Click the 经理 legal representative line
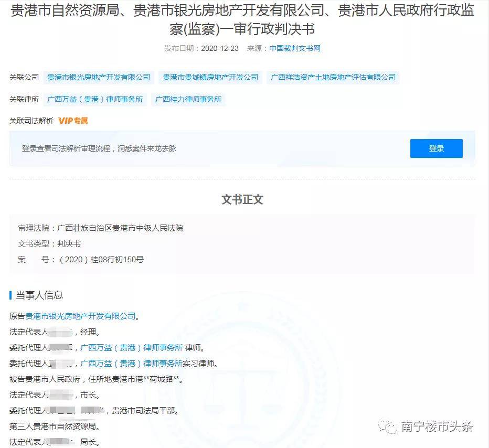Screen dimensions: 489x448 (x=55, y=332)
